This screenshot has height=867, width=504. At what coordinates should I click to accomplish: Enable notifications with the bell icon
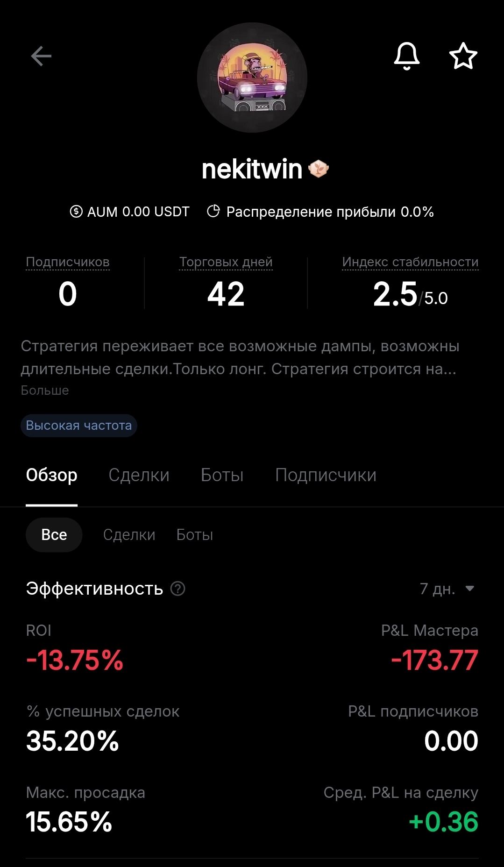(407, 56)
